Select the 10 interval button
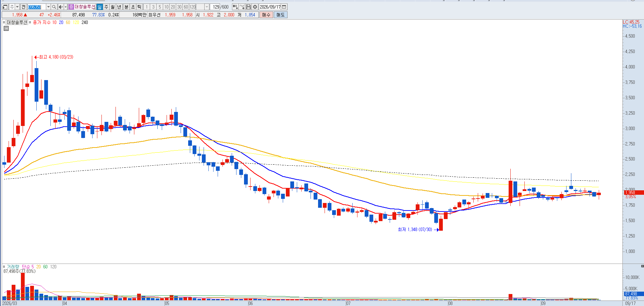 point(166,7)
